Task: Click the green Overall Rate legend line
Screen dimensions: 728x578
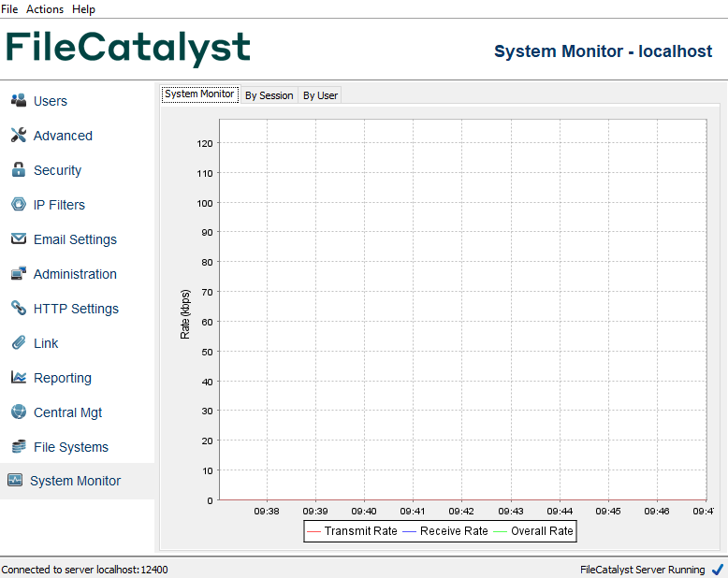Action: click(500, 531)
